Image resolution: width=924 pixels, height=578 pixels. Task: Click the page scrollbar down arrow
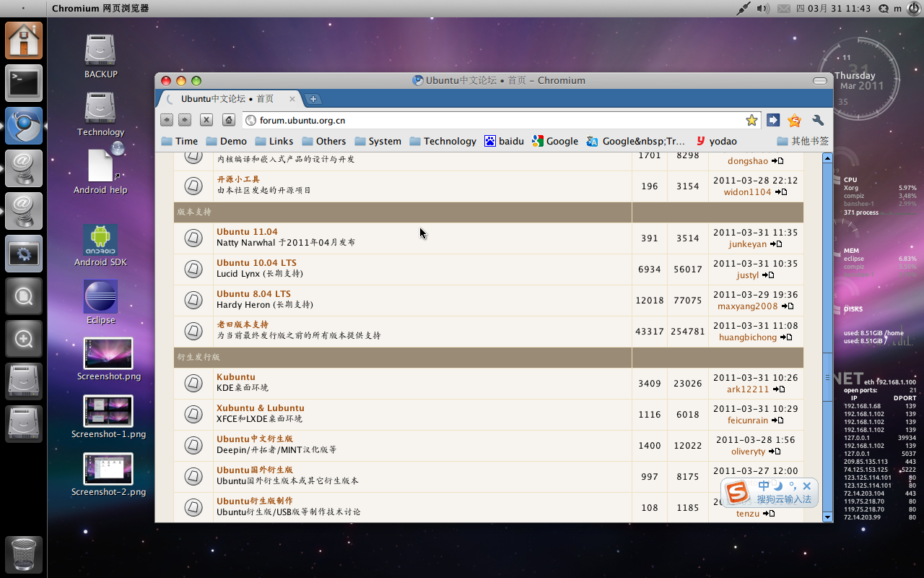827,517
